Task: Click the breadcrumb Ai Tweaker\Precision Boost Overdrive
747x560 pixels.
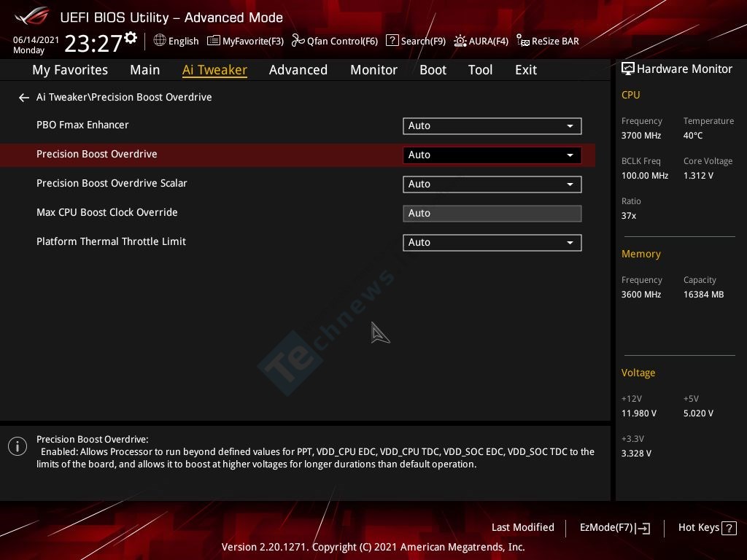Action: click(x=124, y=97)
